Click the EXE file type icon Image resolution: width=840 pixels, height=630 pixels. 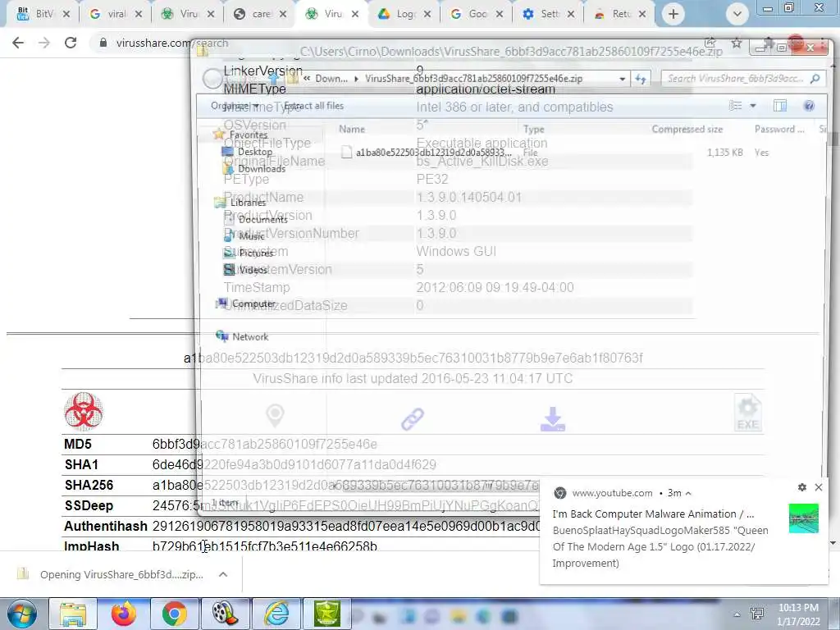coord(748,413)
